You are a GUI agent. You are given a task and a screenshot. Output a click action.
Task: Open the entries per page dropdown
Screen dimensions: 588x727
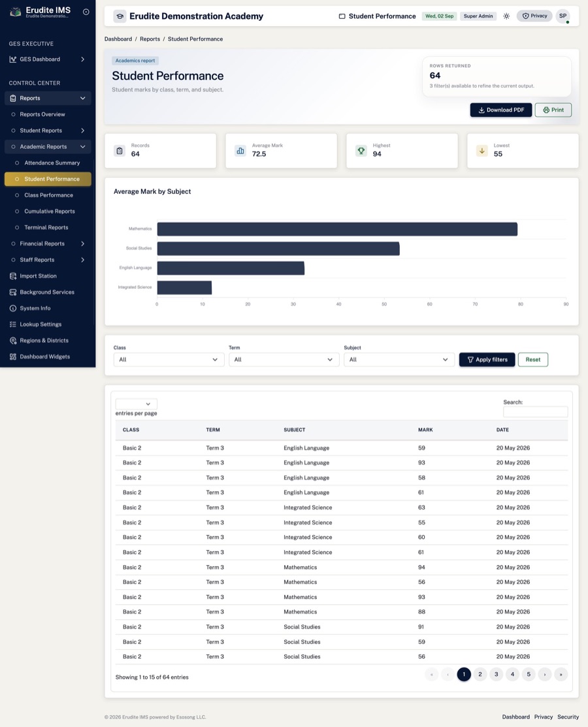coord(137,404)
